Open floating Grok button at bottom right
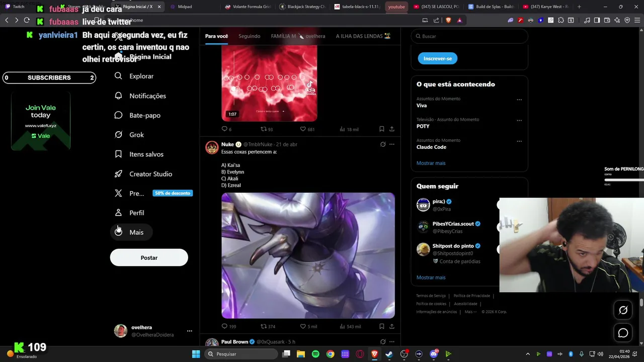The image size is (644, 362). 623,310
